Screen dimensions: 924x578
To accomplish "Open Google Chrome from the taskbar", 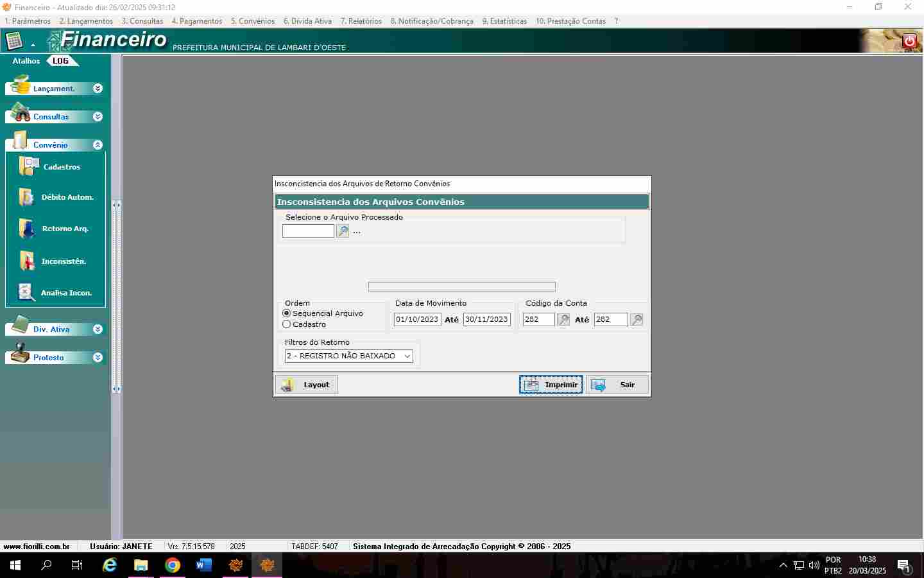I will [x=173, y=565].
